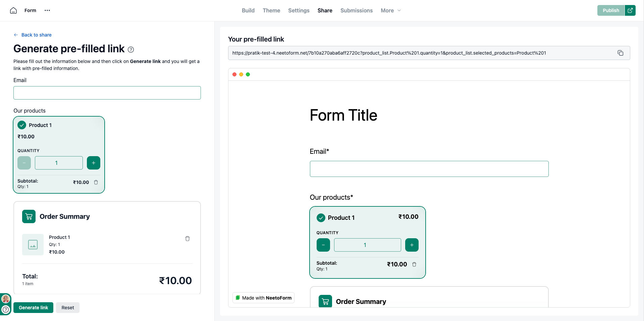Focus the Email field in form preview

(x=429, y=169)
